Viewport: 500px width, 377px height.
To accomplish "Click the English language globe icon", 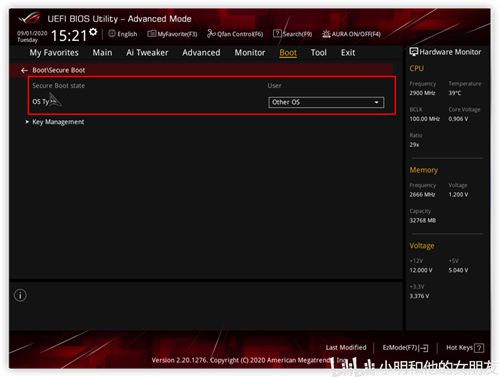I will click(x=112, y=34).
